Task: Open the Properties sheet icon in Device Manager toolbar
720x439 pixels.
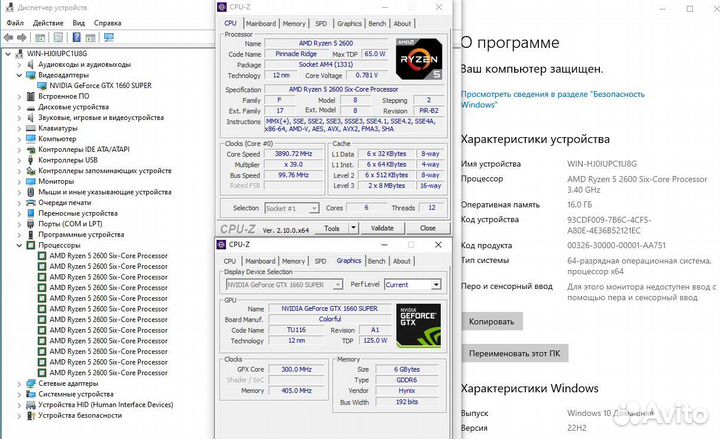Action: [58, 38]
